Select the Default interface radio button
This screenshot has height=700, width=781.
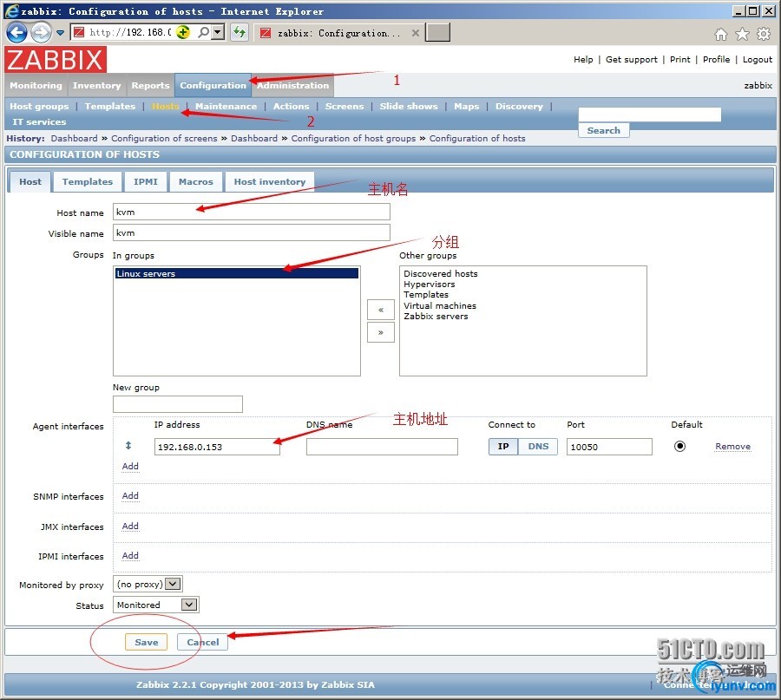(679, 446)
